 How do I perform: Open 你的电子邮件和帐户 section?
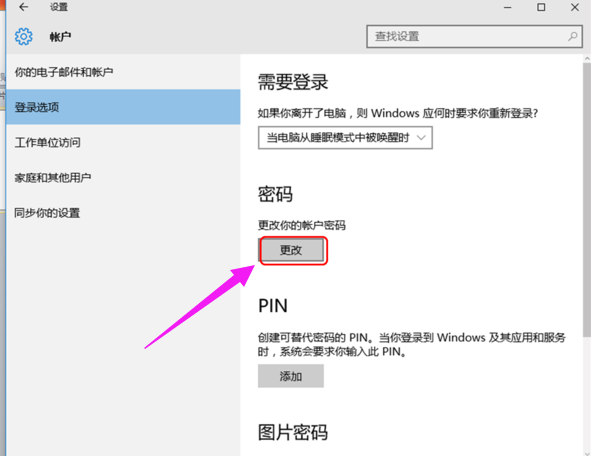coord(64,72)
